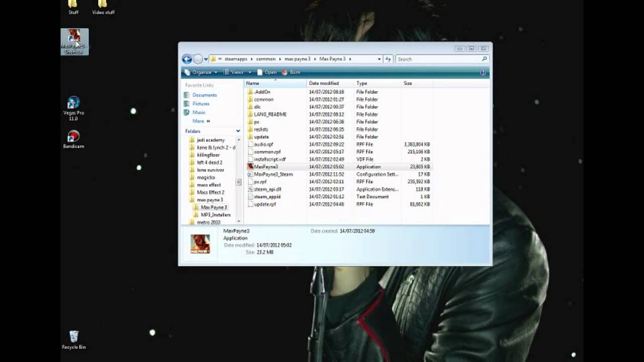This screenshot has width=644, height=362.
Task: Click folder tree scrollbar down arrow
Action: point(239,221)
